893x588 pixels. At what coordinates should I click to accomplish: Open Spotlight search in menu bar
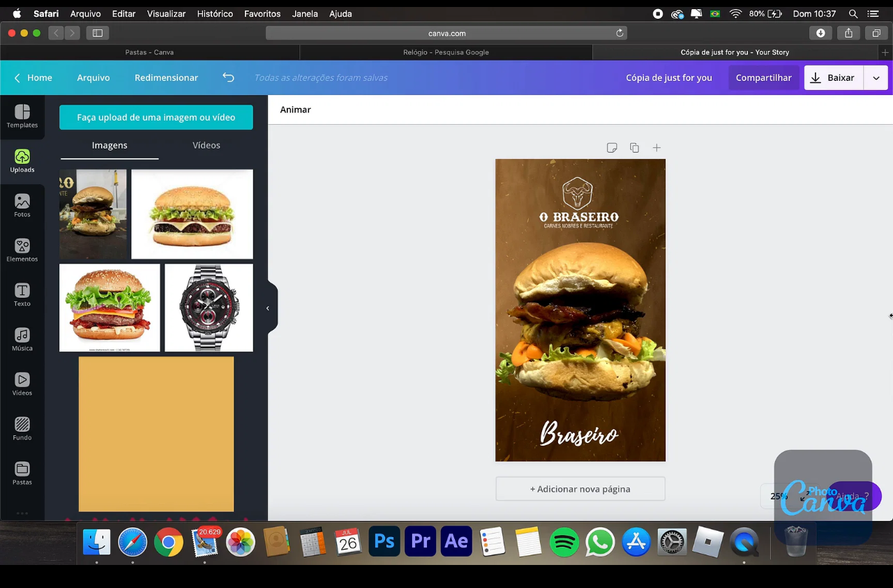[x=853, y=13]
